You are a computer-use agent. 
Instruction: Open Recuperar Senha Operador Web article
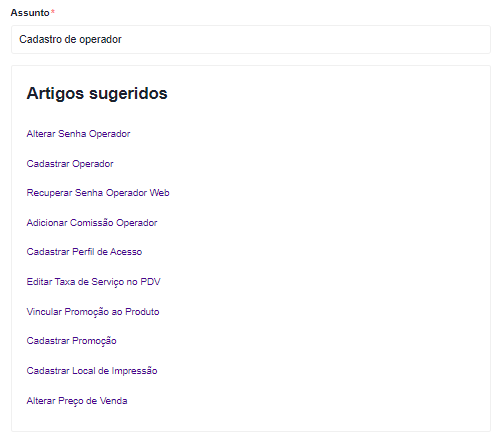pyautogui.click(x=98, y=193)
